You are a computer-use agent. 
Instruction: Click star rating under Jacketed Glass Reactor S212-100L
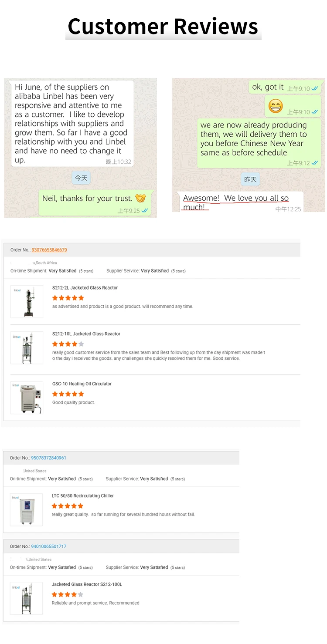click(x=67, y=594)
